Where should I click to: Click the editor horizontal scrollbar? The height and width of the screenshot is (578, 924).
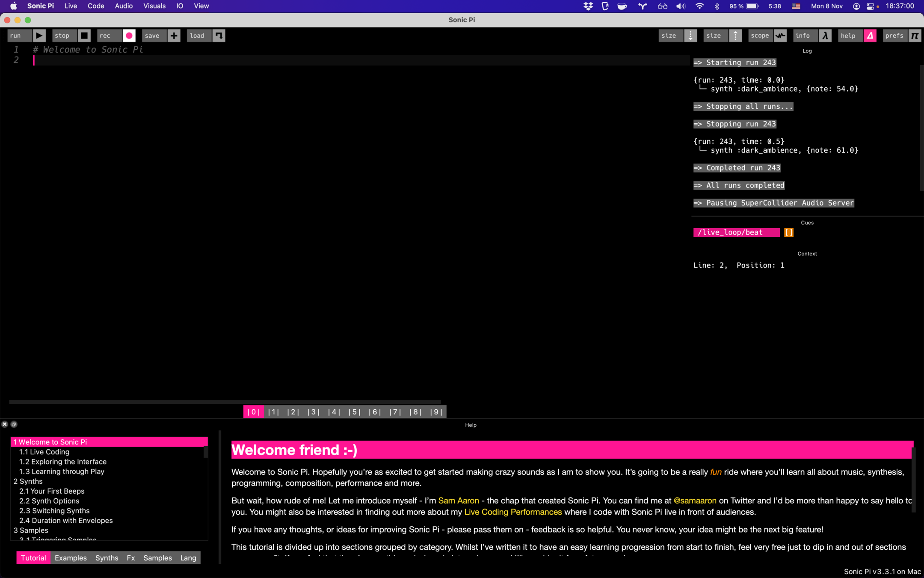225,402
